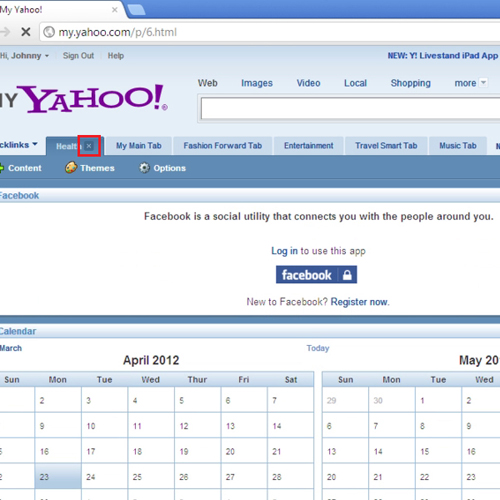Expand the Hi, Johnny account dropdown
This screenshot has width=500, height=500.
click(x=47, y=56)
